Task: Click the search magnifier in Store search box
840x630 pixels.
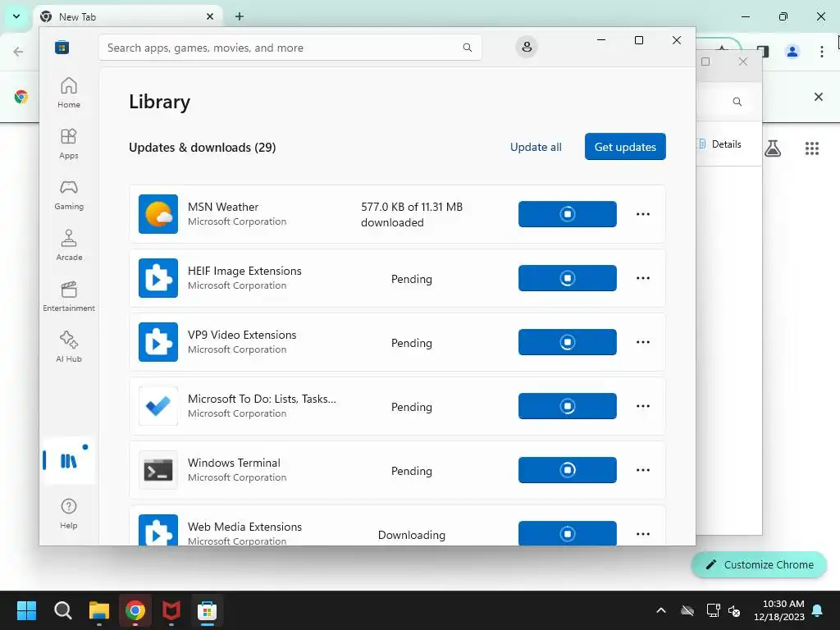Action: 467,48
